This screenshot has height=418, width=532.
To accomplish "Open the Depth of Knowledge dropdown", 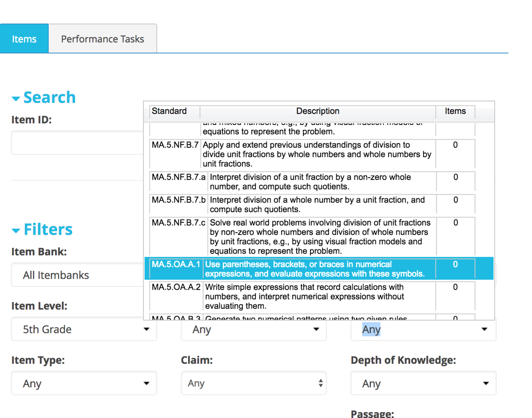I will pyautogui.click(x=423, y=383).
